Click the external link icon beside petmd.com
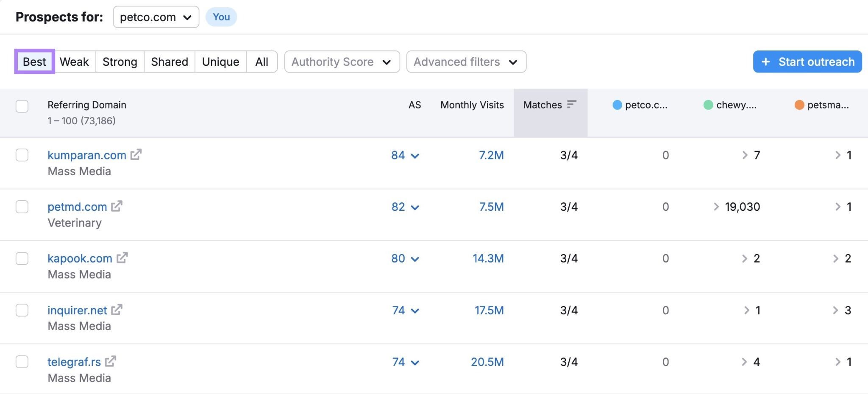 [116, 207]
